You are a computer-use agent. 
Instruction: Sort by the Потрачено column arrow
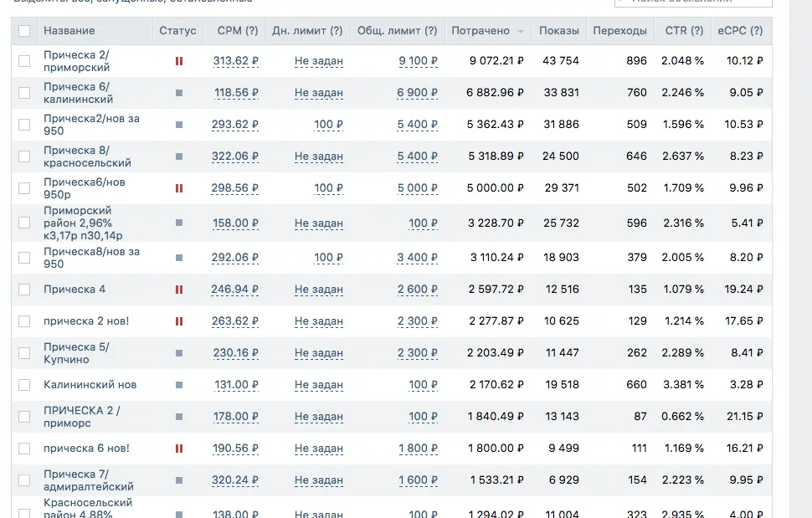521,32
